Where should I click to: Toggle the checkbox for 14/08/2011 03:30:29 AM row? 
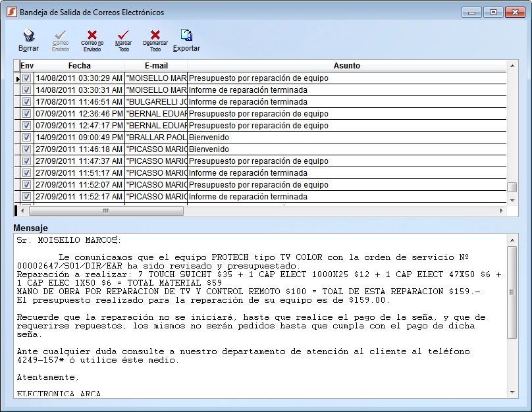click(x=26, y=78)
